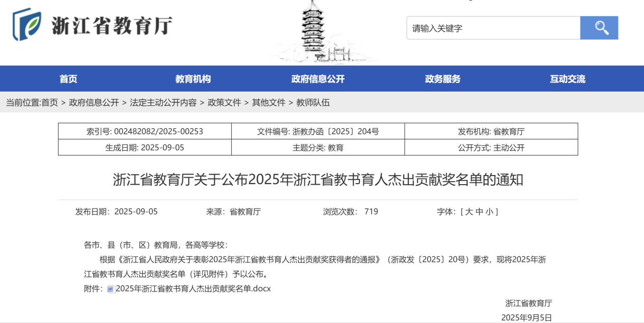Viewport: 644px width, 323px height.
Task: Select 发布机构: 省教育厅 table cell
Action: (491, 131)
